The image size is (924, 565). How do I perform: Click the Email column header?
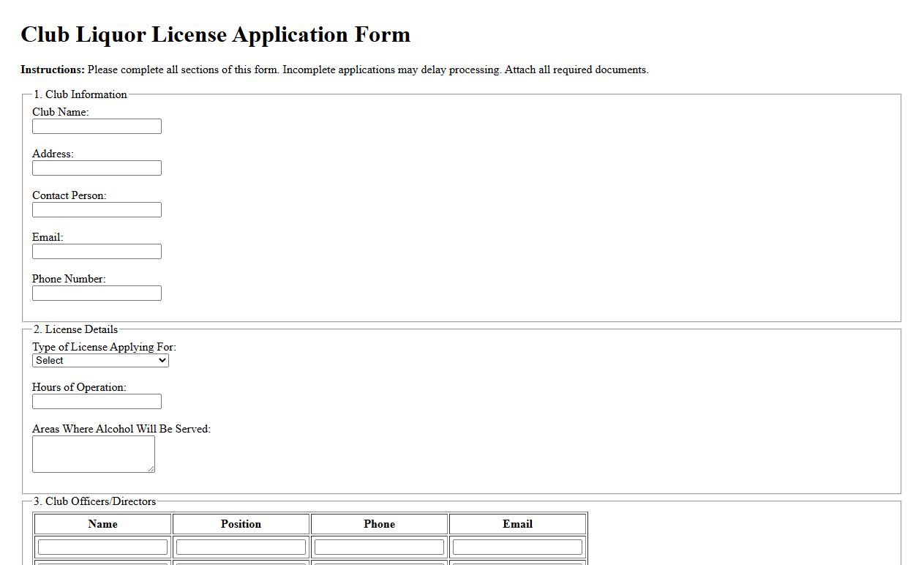click(x=517, y=523)
